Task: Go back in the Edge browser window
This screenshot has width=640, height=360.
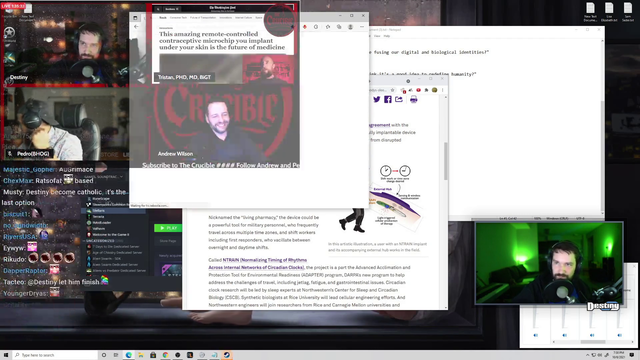Action: tap(136, 27)
